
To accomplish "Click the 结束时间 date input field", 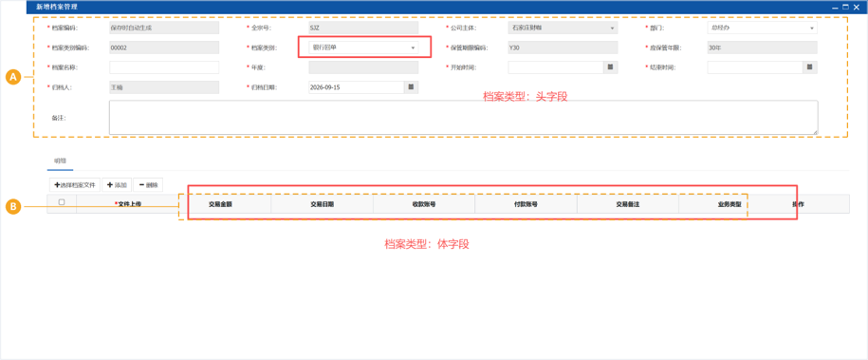I will pos(755,67).
